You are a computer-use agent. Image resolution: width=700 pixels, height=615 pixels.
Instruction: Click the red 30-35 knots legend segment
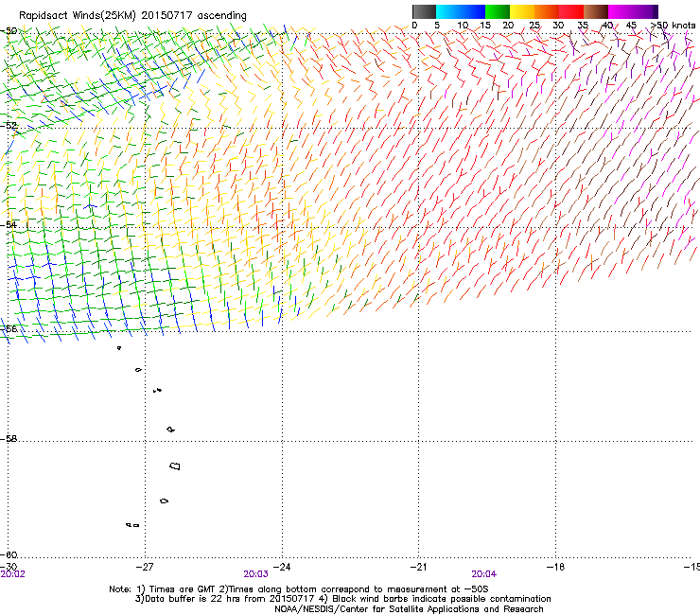[571, 11]
